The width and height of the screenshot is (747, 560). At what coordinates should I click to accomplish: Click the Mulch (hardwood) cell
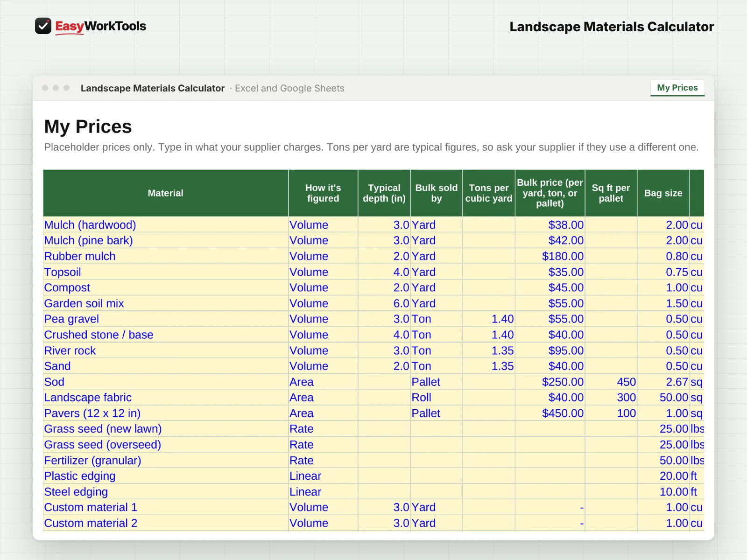[166, 225]
